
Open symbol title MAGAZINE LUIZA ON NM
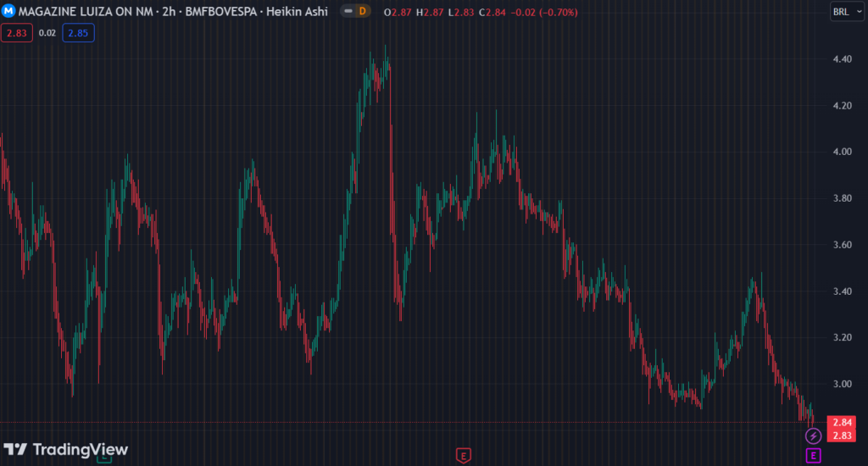[86, 12]
